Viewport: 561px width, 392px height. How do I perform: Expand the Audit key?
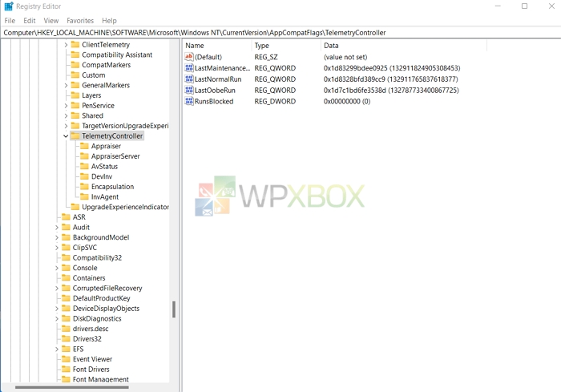(57, 228)
